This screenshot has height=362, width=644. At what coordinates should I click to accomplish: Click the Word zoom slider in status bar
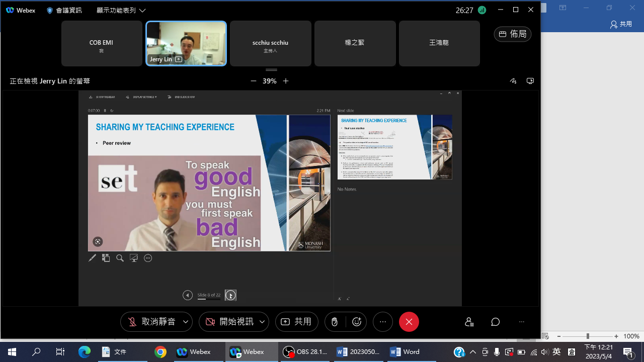click(588, 336)
